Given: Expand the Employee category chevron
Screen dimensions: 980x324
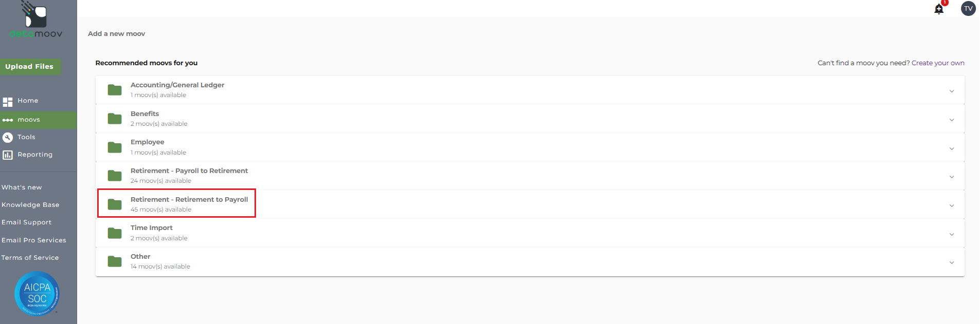Looking at the screenshot, I should (952, 148).
